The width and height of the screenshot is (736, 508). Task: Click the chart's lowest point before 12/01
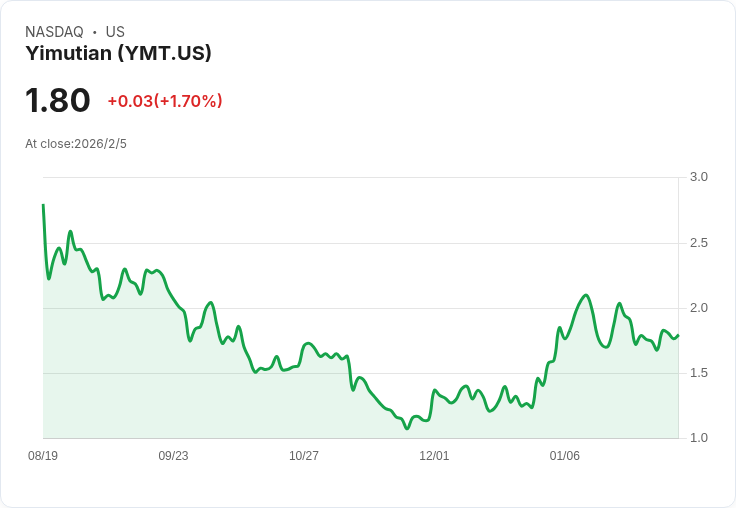[x=407, y=428]
